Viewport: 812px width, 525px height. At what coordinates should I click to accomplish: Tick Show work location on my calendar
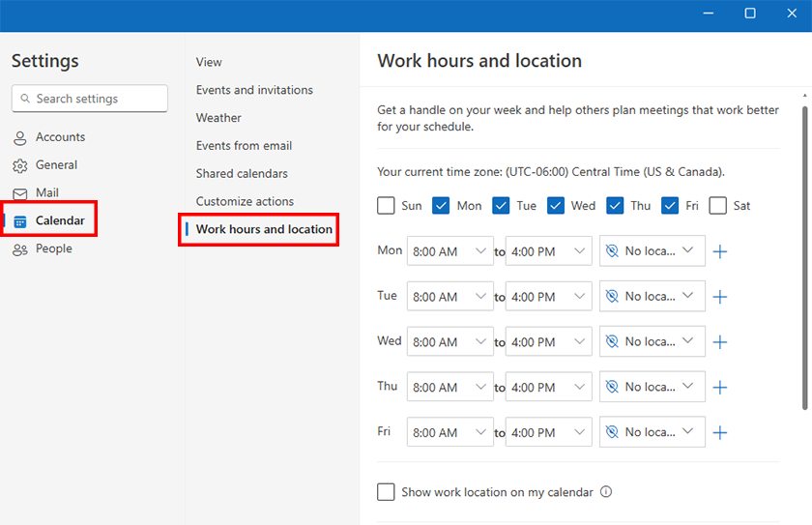click(387, 492)
